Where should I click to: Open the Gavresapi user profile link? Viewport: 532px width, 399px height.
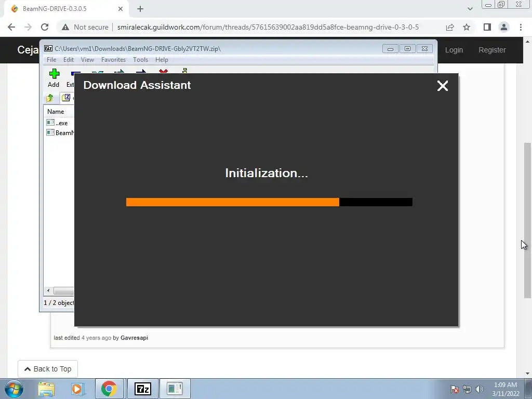click(x=134, y=338)
